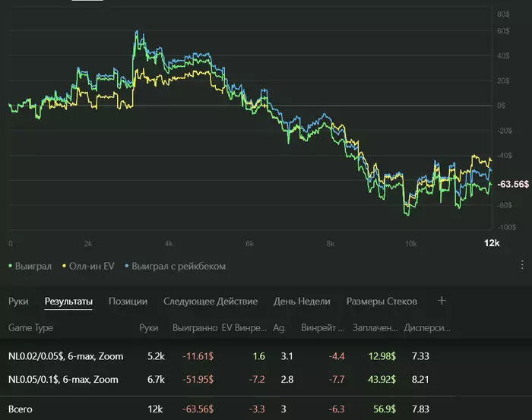Image resolution: width=532 pixels, height=420 pixels.
Task: Go to the "Размеры Стеков" tab
Action: (x=382, y=302)
